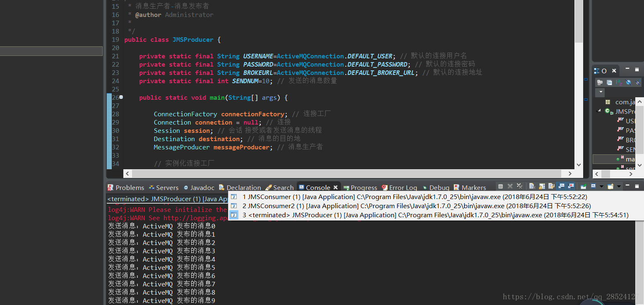Click Outline vertical scrollbar down arrow
Viewport: 644px width, 305px height.
click(639, 165)
